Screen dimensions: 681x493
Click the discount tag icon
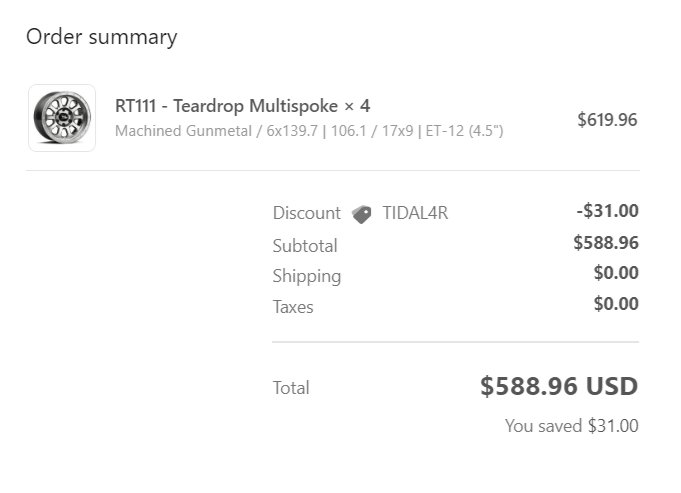pos(361,214)
